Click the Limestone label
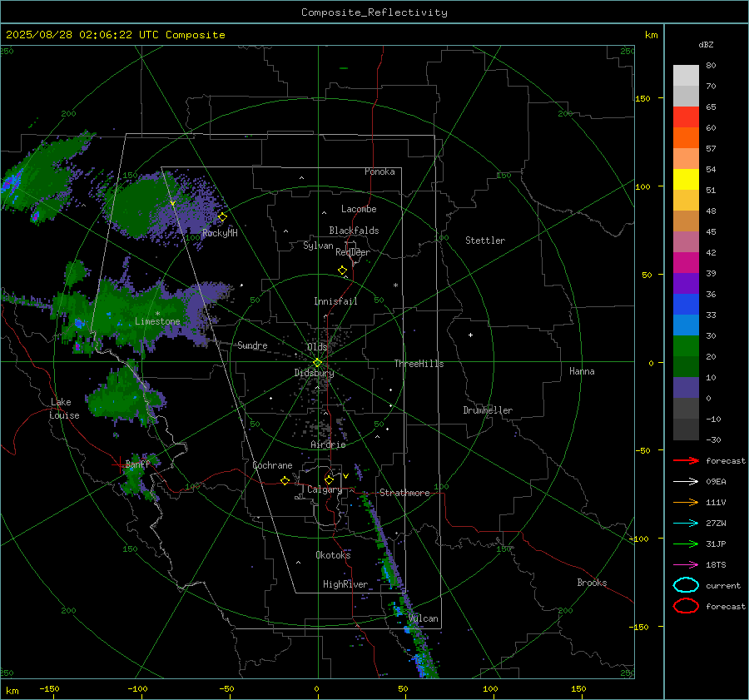 point(157,321)
